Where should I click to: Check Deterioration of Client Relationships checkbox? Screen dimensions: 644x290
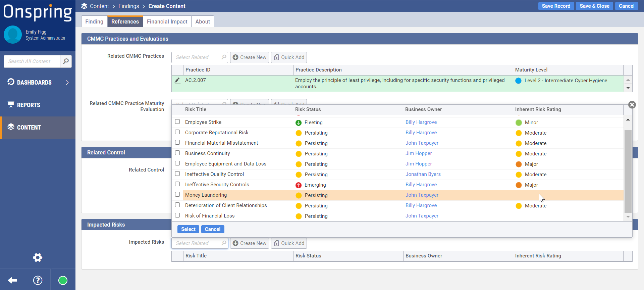[x=177, y=205]
